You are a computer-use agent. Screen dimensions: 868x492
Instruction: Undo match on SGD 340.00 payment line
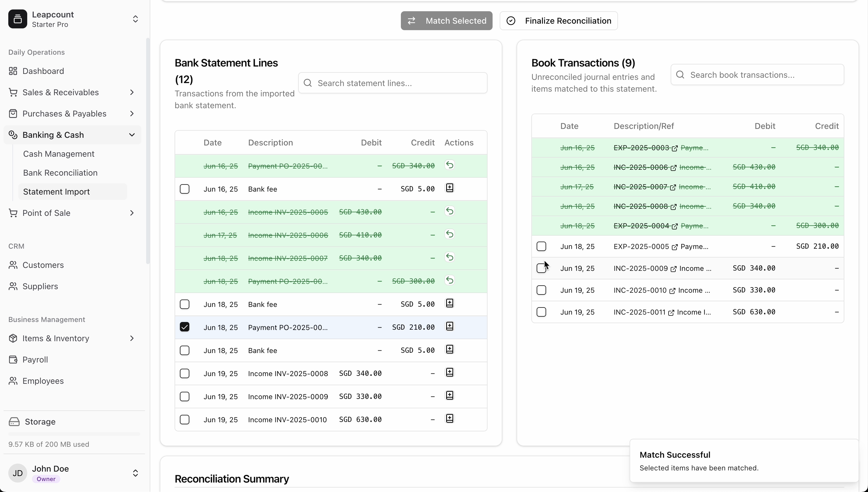click(x=450, y=165)
